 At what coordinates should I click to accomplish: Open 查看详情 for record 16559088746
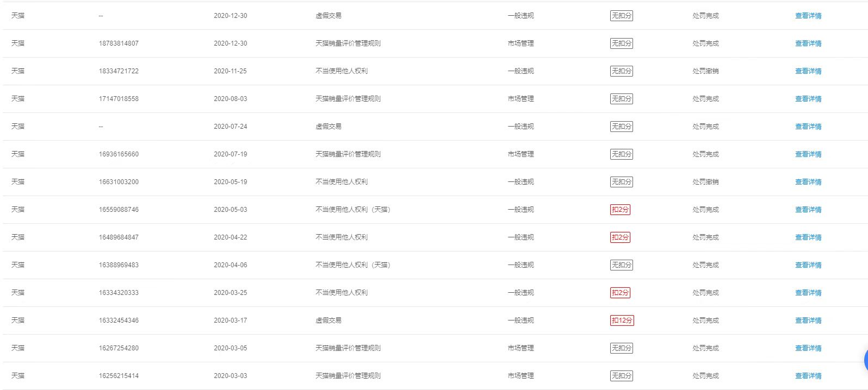[808, 210]
